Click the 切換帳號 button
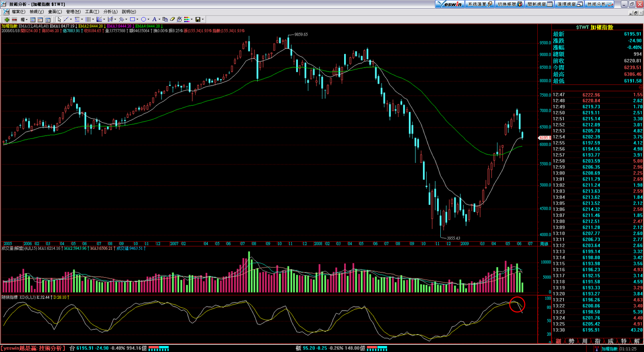Viewport: 644px width, 352px height. [x=510, y=4]
